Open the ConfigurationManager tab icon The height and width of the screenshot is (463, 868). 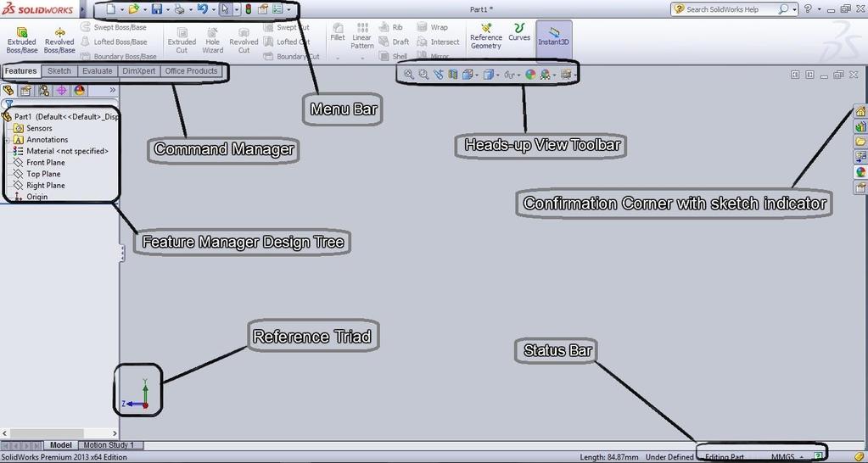[44, 90]
